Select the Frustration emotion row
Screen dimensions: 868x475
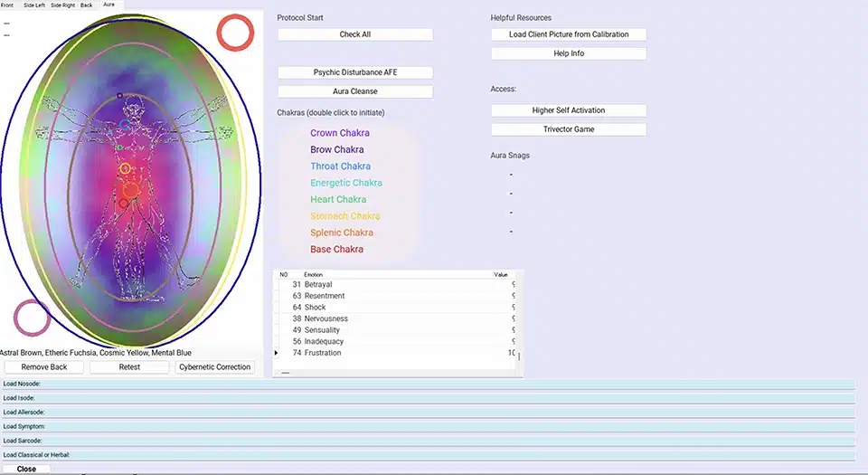(x=395, y=353)
